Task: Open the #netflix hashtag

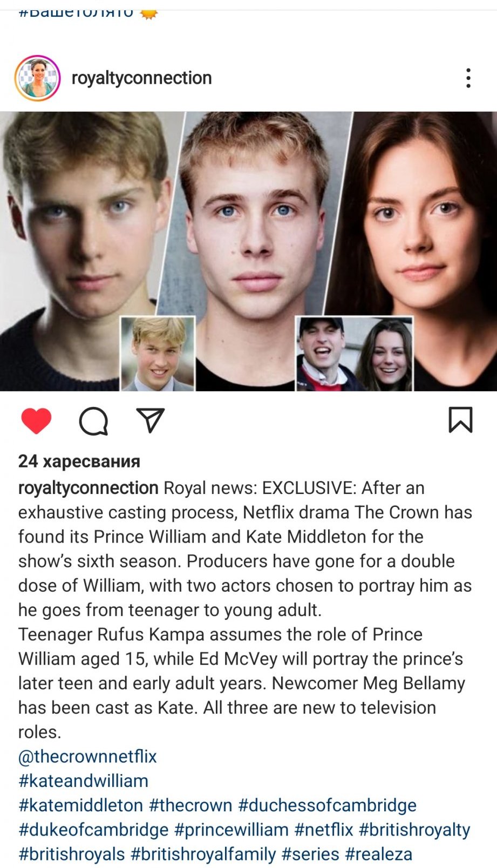Action: [324, 830]
